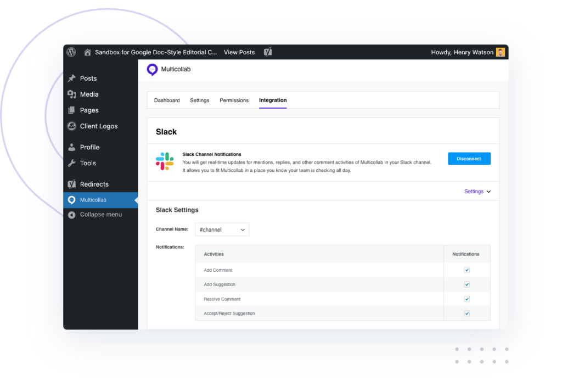Click the Disconnect Slack button
The width and height of the screenshot is (562, 392).
469,159
